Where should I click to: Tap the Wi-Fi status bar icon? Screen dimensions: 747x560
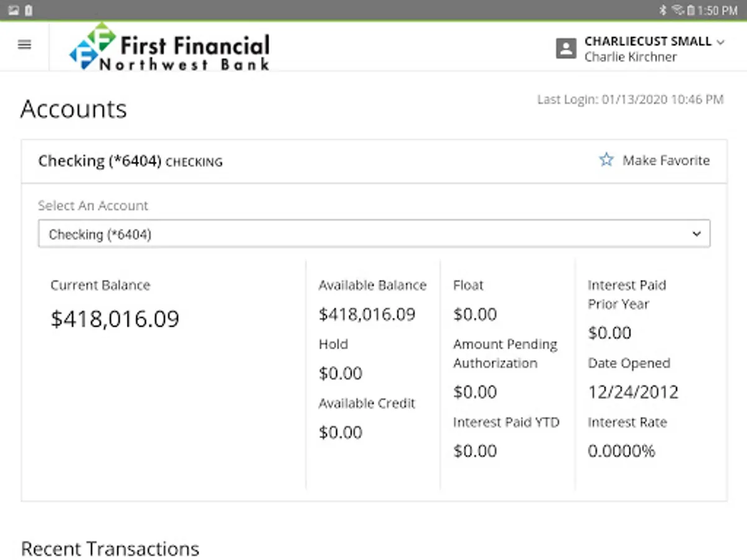coord(678,11)
